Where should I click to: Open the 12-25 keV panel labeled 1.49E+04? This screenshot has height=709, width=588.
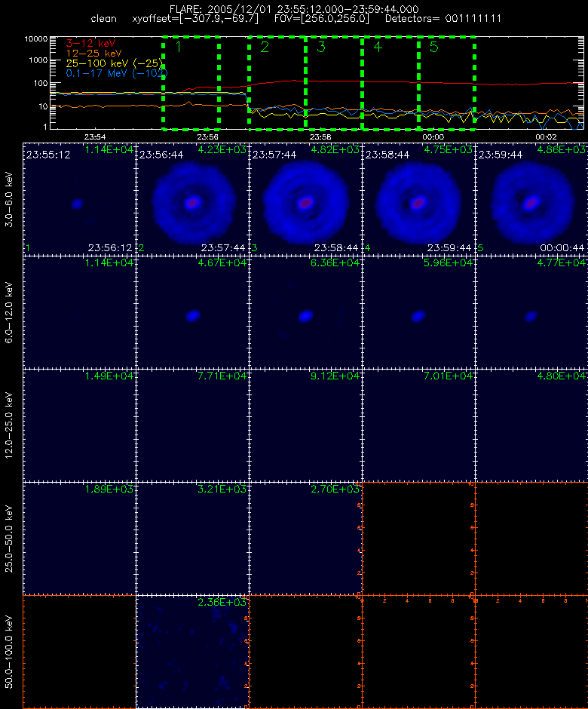80,425
